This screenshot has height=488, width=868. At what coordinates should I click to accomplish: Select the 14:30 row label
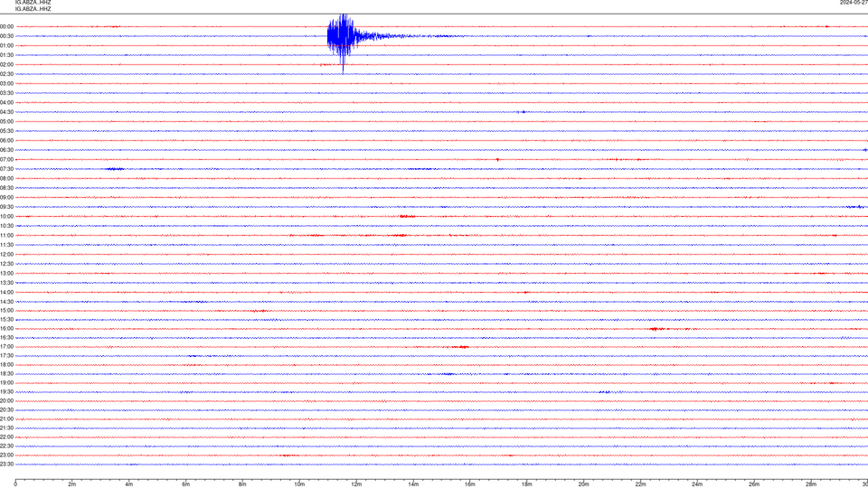(6, 302)
